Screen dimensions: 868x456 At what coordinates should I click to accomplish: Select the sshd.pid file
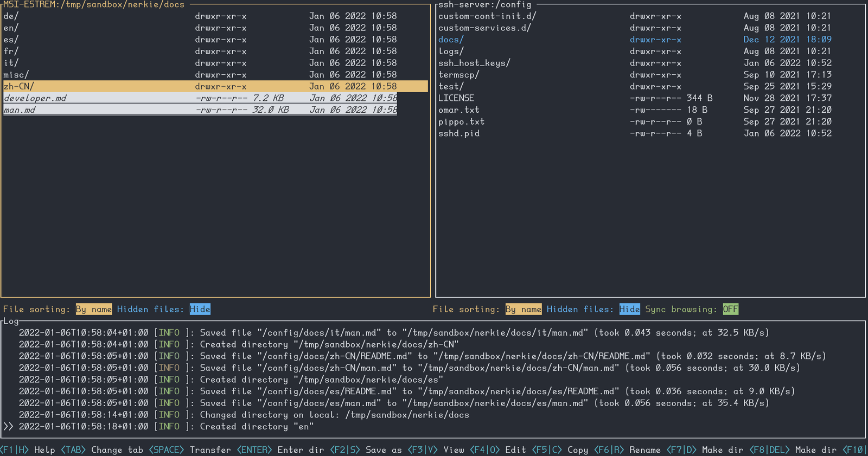coord(650,133)
